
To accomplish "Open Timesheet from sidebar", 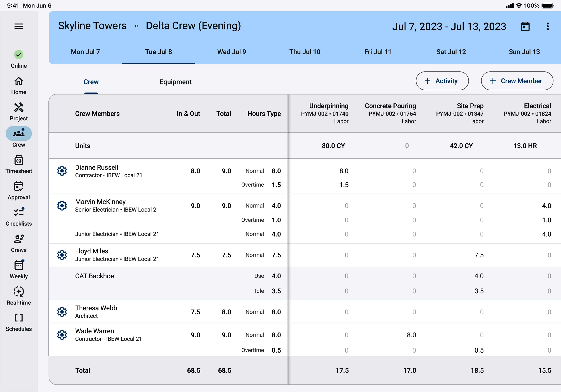I will [x=19, y=164].
